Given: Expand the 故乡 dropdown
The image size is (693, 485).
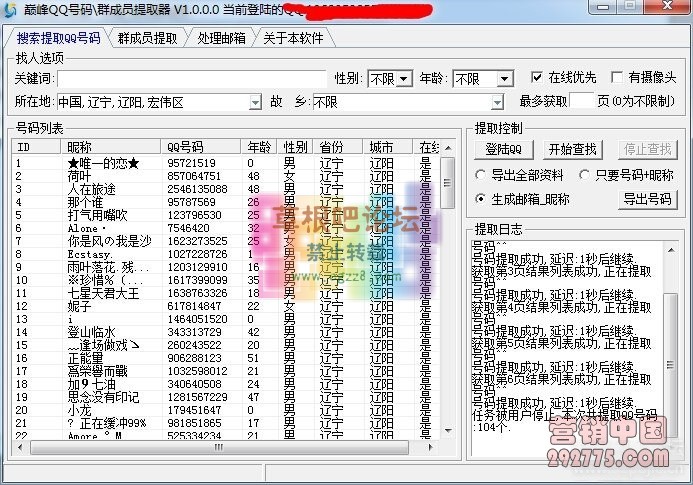Looking at the screenshot, I should tap(497, 103).
